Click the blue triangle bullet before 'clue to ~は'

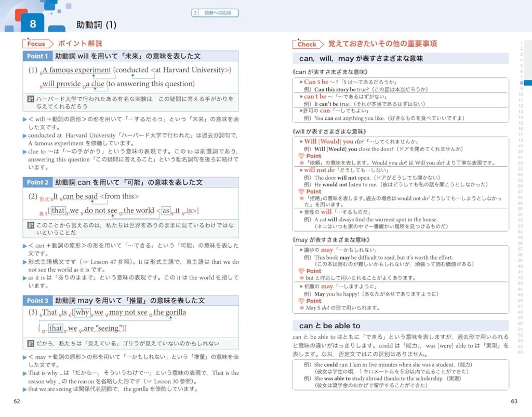pyautogui.click(x=25, y=152)
